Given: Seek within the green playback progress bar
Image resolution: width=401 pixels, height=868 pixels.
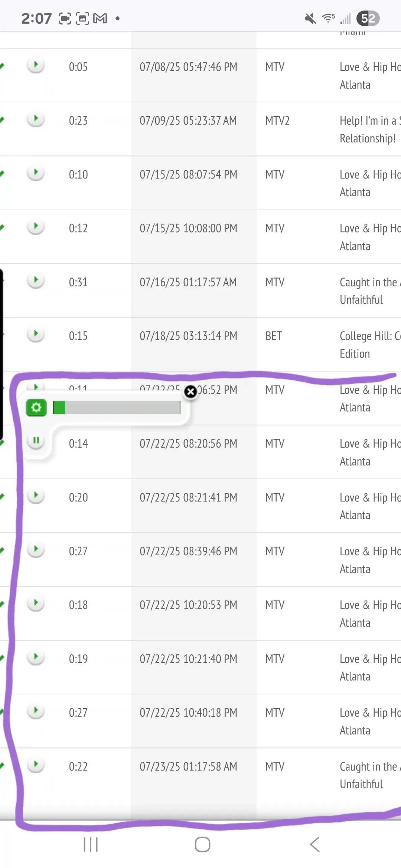Looking at the screenshot, I should pos(117,407).
